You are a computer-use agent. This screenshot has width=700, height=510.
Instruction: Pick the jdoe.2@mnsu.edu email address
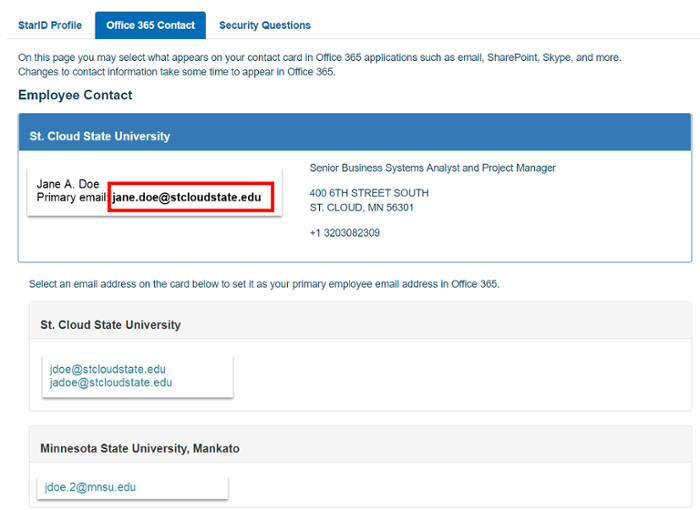click(90, 487)
